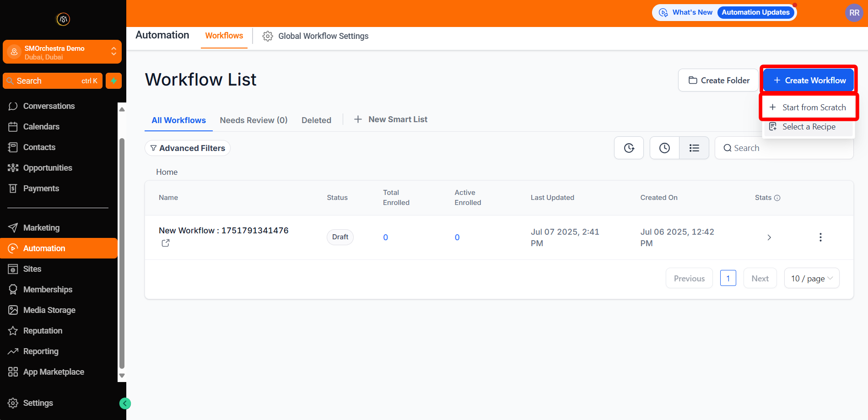This screenshot has height=420, width=868.
Task: Click the three-dot actions menu for workflow row
Action: pyautogui.click(x=820, y=237)
